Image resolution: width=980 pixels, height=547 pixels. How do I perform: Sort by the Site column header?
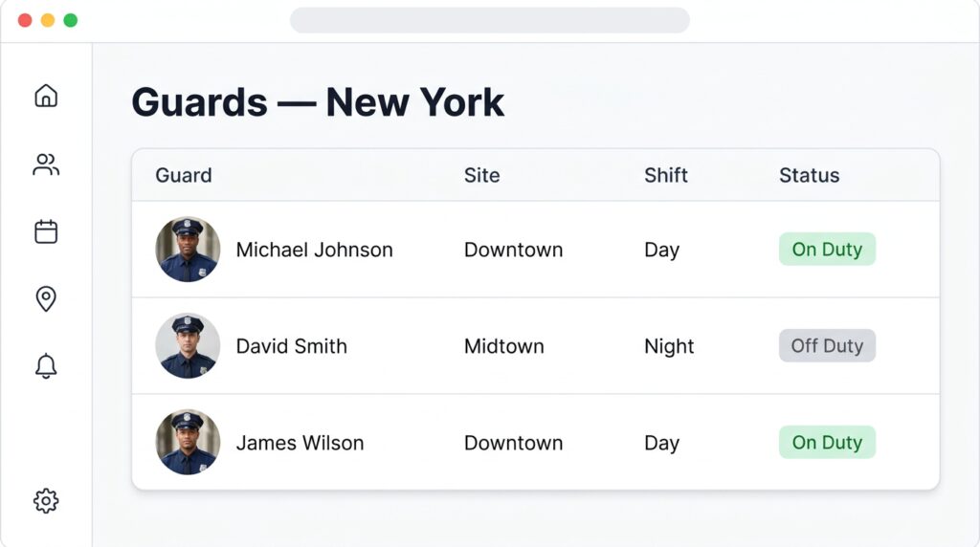(x=481, y=175)
